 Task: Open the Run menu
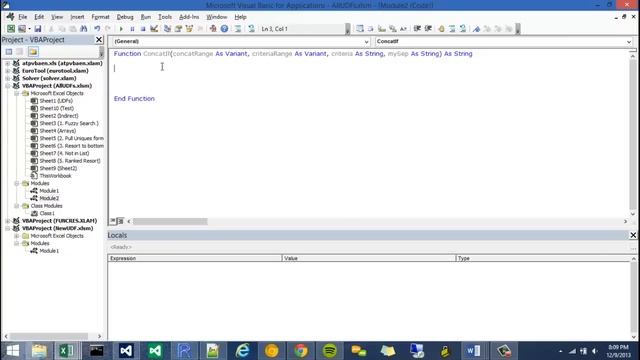coord(146,17)
